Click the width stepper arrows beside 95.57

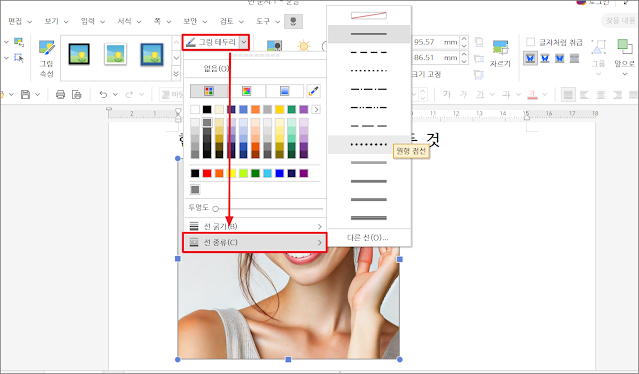[x=464, y=42]
